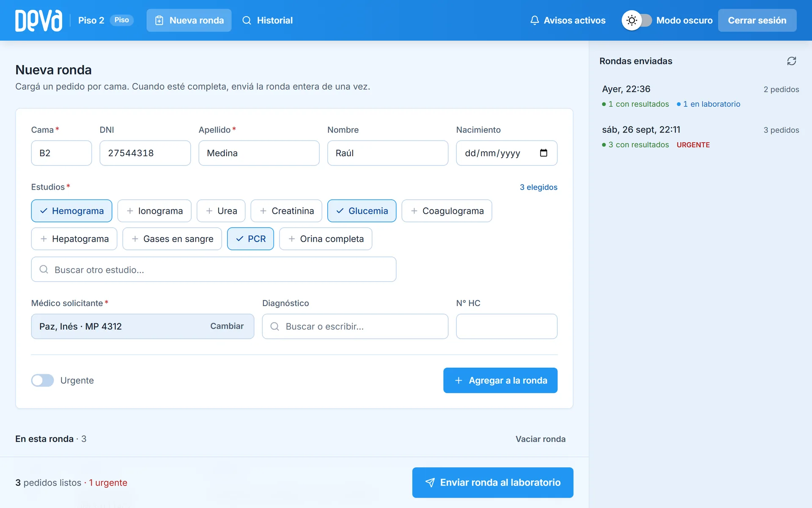Image resolution: width=812 pixels, height=508 pixels.
Task: Open the Ayer, 22:36 sent round
Action: point(700,96)
